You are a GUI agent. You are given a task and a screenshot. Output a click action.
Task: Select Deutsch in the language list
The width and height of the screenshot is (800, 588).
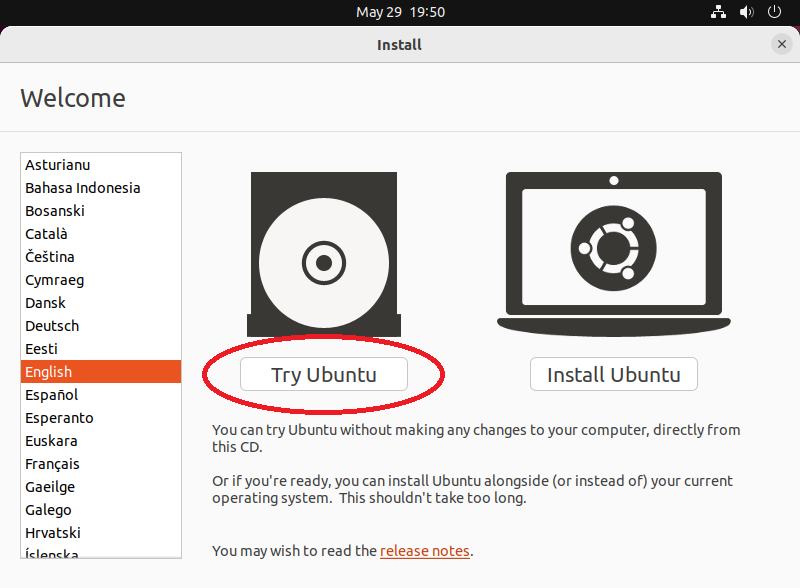coord(101,326)
